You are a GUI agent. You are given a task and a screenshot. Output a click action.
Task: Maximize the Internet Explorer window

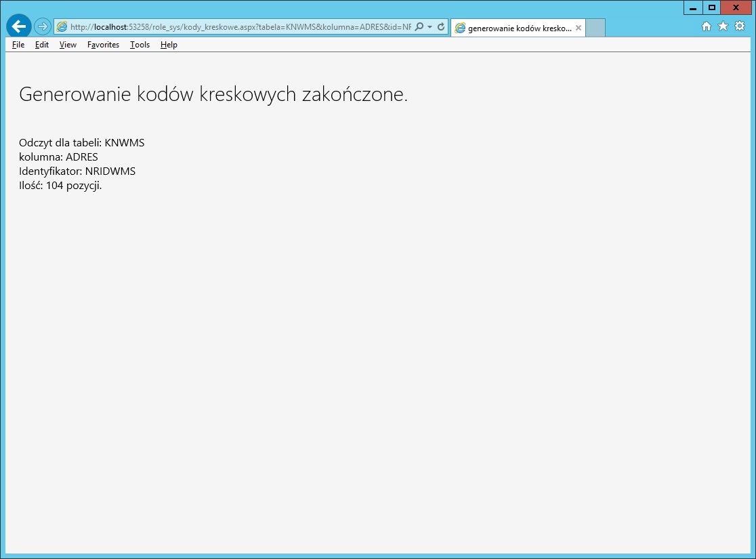(711, 7)
